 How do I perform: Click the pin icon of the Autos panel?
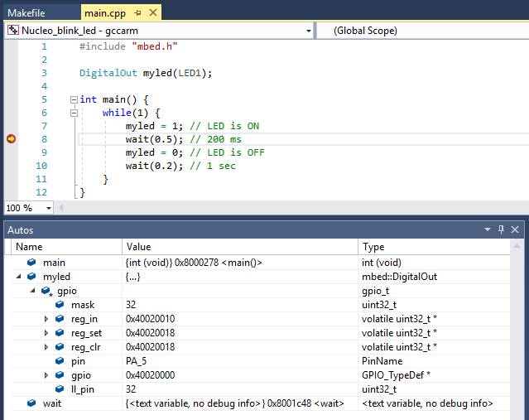coord(501,229)
